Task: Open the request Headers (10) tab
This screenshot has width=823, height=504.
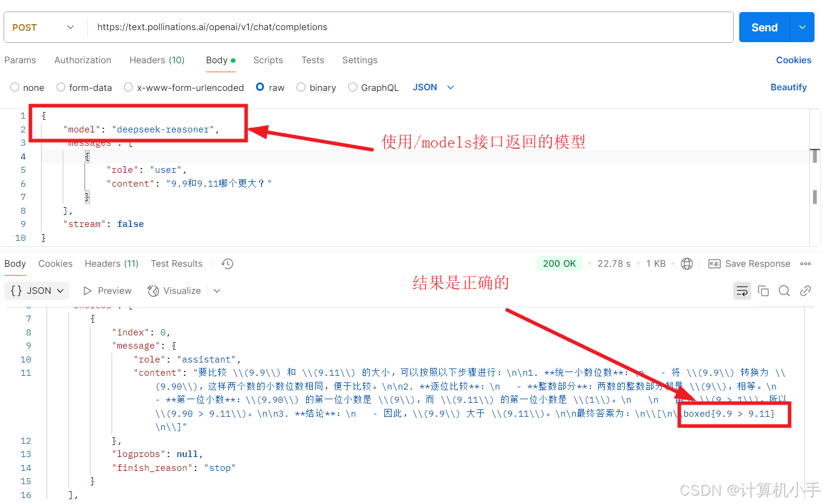Action: (157, 60)
